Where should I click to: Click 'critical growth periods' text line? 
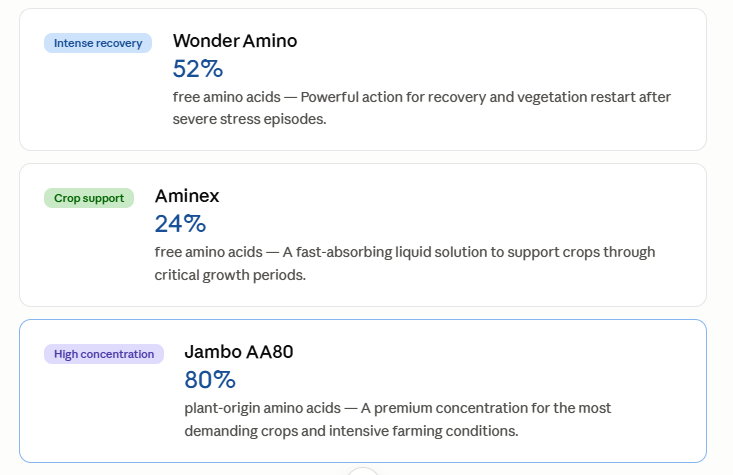pos(230,275)
